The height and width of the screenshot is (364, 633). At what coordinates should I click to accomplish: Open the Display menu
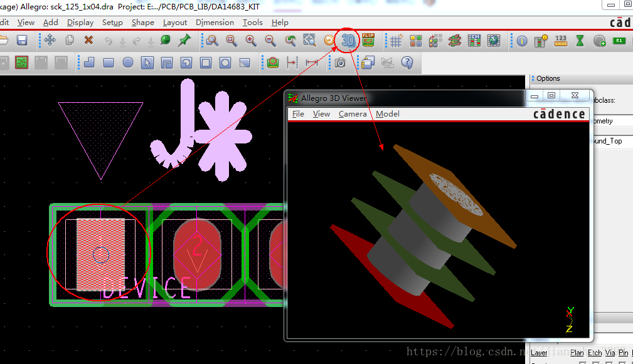click(x=80, y=23)
